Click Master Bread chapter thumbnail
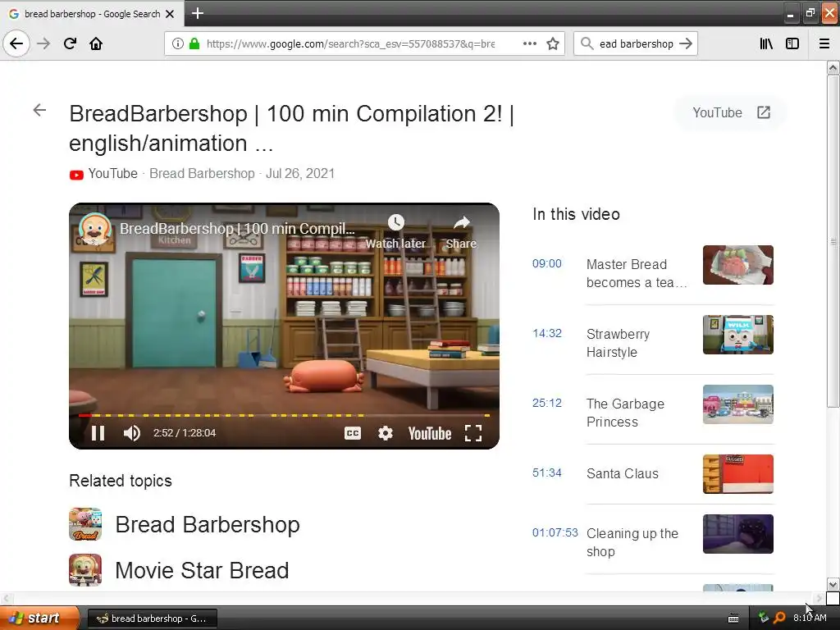This screenshot has width=840, height=630. pos(738,265)
